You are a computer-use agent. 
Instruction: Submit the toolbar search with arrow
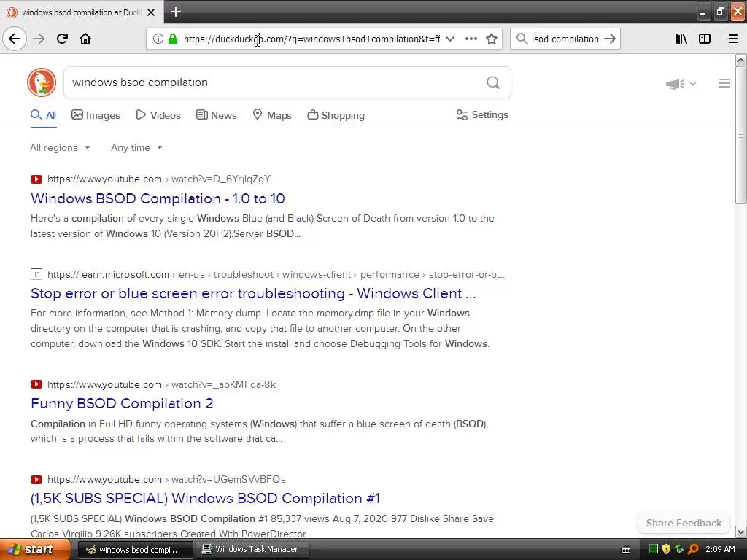coord(610,39)
